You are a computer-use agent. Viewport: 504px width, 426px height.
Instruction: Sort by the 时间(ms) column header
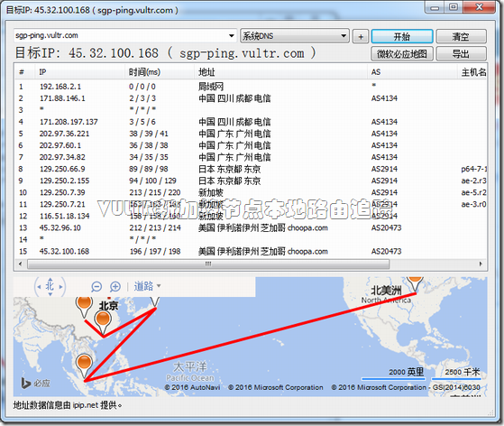[x=160, y=72]
